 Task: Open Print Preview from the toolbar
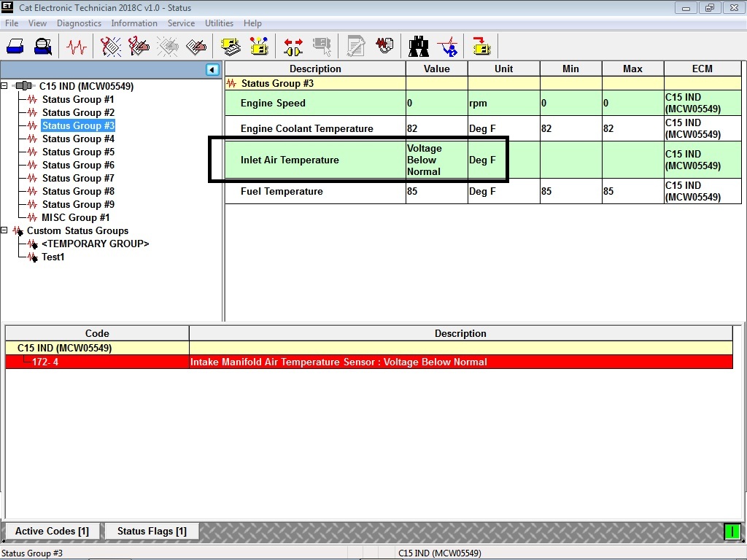(x=43, y=47)
